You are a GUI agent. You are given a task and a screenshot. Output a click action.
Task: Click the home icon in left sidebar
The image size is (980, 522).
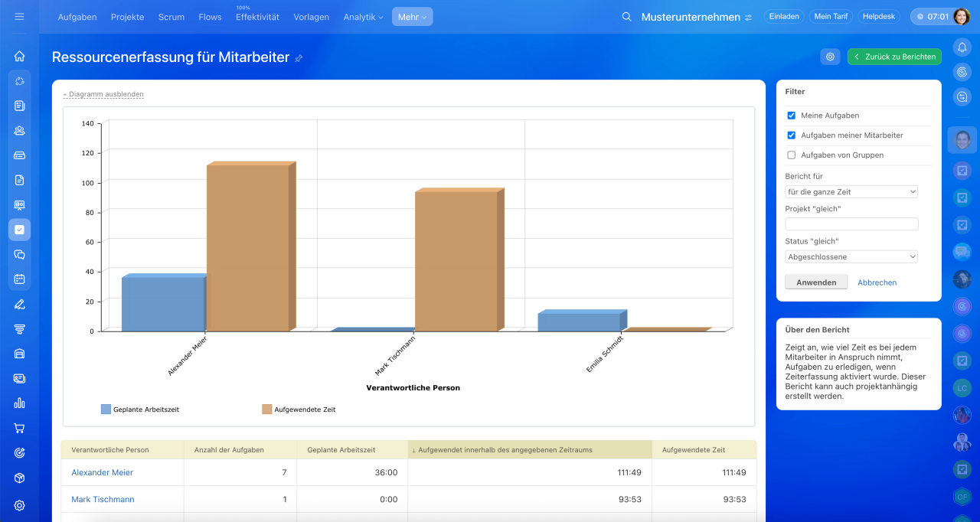[19, 56]
